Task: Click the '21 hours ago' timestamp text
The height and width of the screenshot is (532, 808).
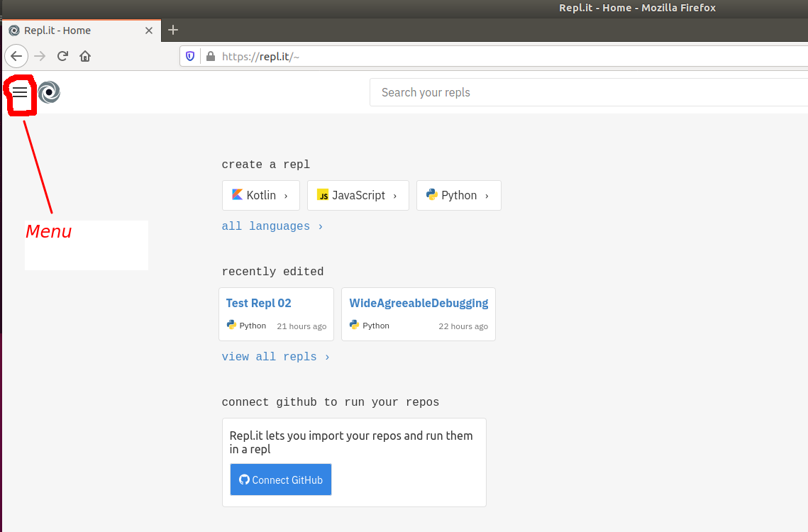Action: point(301,326)
